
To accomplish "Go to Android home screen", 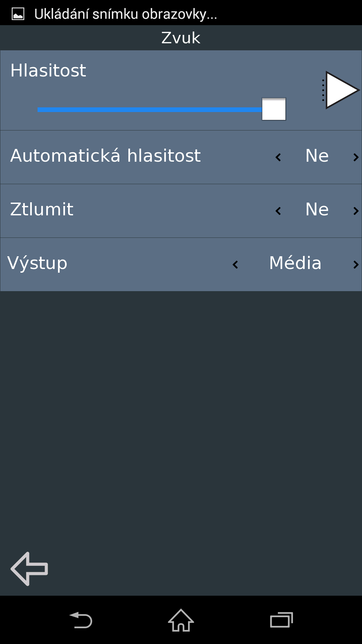I will (x=181, y=620).
